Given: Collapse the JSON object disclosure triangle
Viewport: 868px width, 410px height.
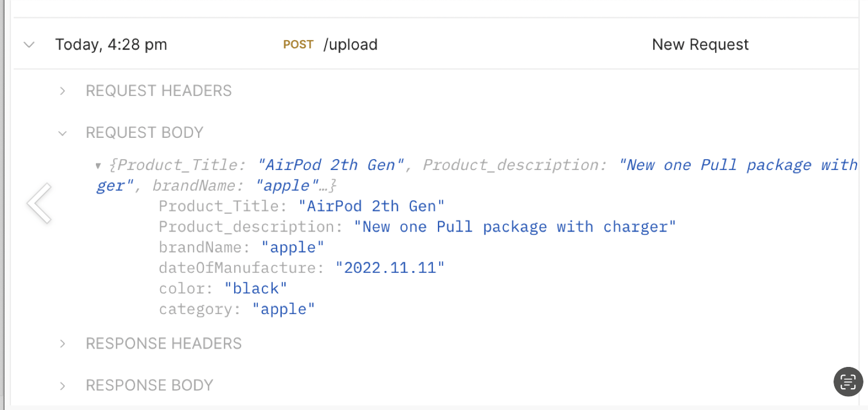Looking at the screenshot, I should (x=99, y=166).
